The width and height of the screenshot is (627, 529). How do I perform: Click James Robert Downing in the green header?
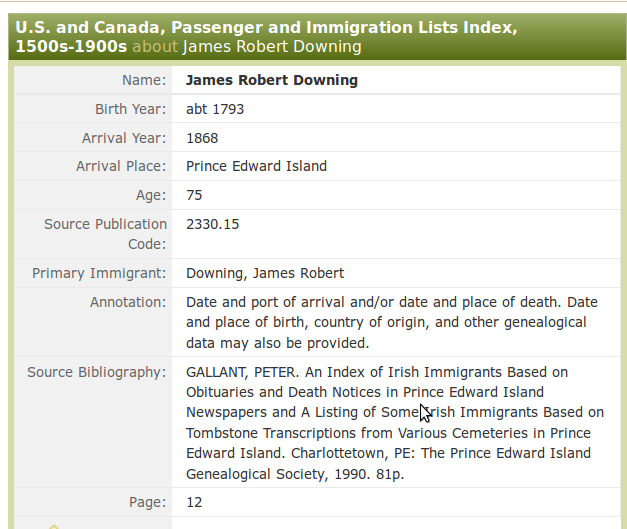point(273,47)
